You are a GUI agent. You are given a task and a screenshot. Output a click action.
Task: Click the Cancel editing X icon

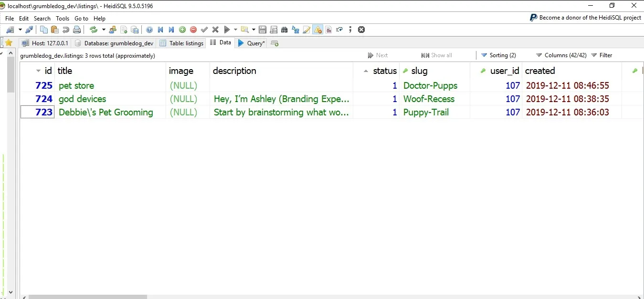coord(215,30)
